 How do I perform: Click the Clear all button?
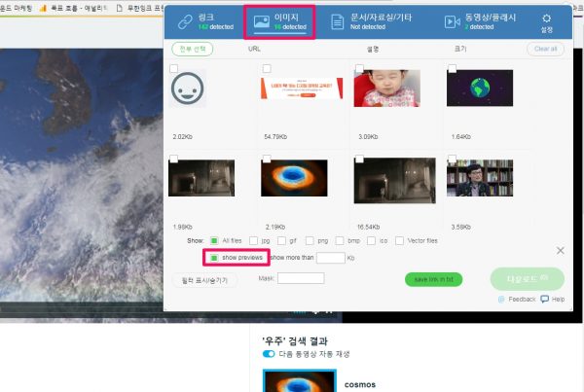[x=545, y=50]
